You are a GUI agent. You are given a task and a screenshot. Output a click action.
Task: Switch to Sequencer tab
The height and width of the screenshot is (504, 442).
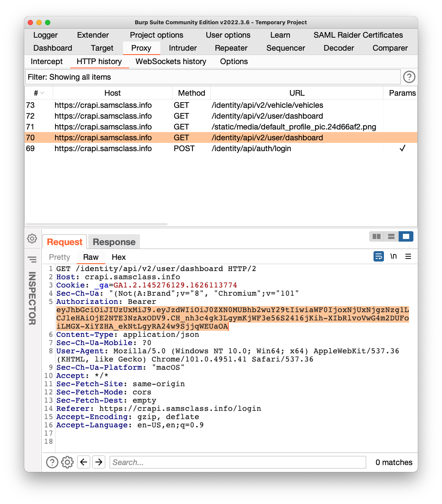pos(285,48)
